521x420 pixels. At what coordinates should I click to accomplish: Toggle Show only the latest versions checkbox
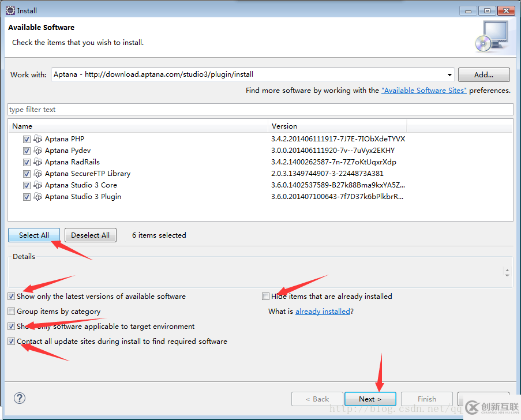click(x=12, y=296)
